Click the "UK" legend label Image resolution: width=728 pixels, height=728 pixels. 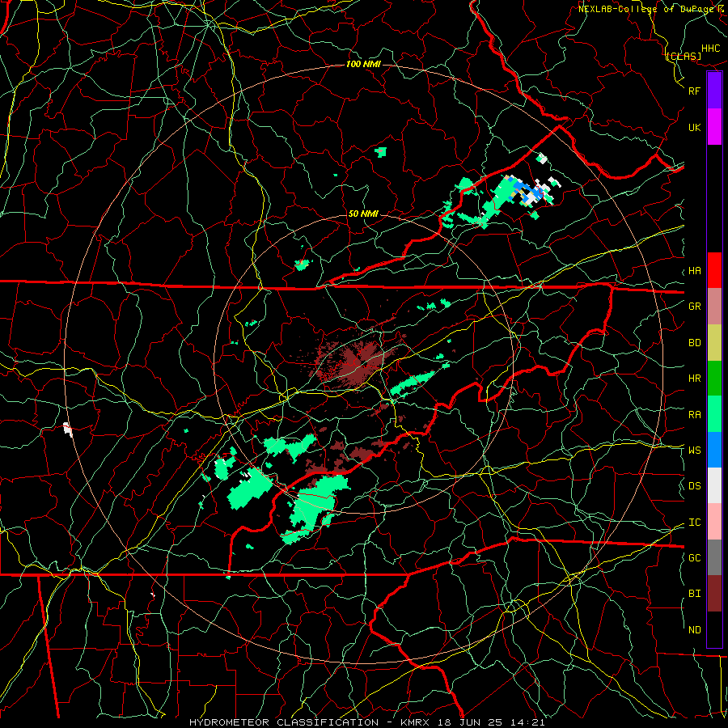pos(695,127)
